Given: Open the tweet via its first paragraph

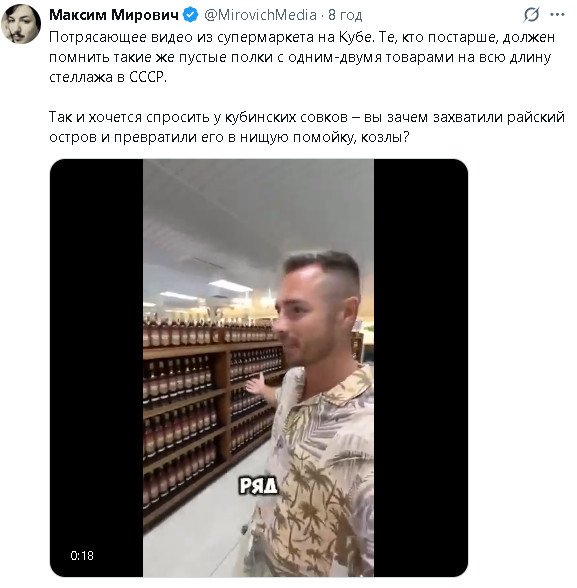Looking at the screenshot, I should click(x=302, y=57).
